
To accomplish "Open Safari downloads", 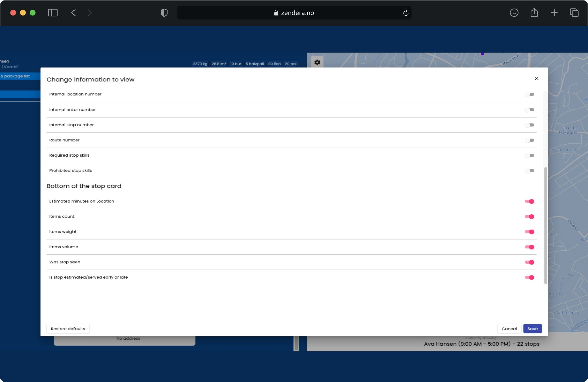I will pyautogui.click(x=514, y=13).
